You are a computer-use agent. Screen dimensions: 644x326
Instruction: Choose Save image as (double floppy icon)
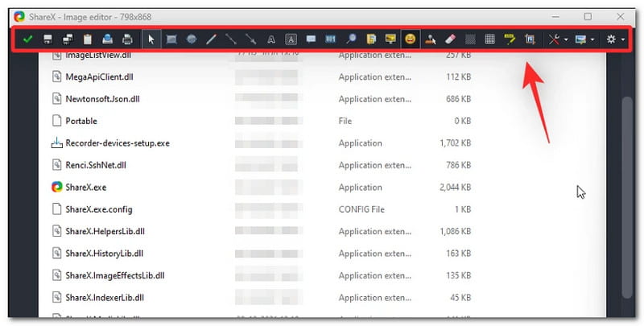click(x=68, y=39)
